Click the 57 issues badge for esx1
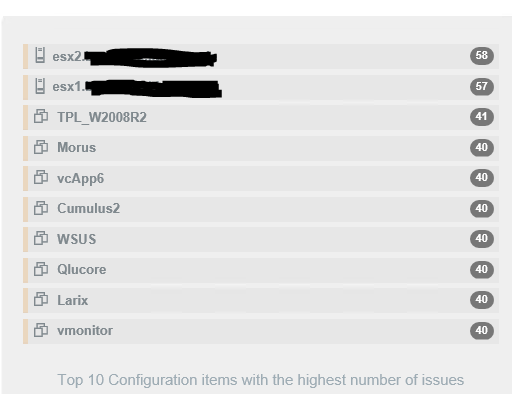 pos(482,86)
